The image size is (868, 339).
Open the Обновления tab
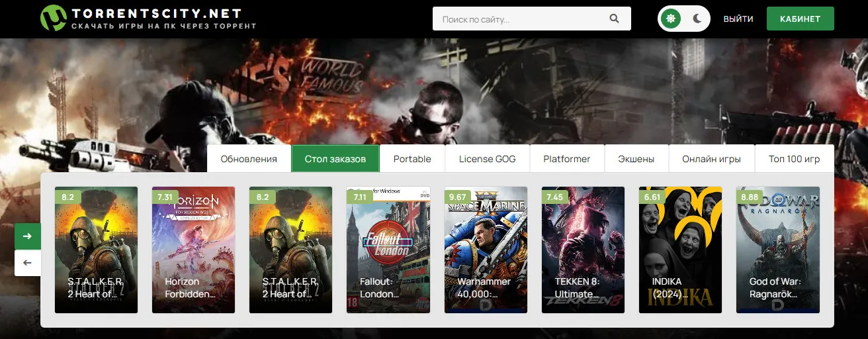point(249,159)
